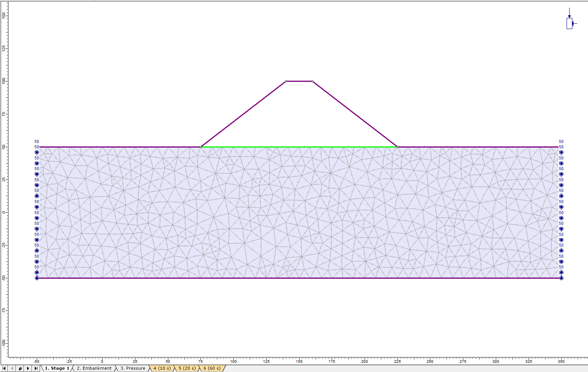Select the left slope of the embankment
This screenshot has width=588, height=372.
243,114
